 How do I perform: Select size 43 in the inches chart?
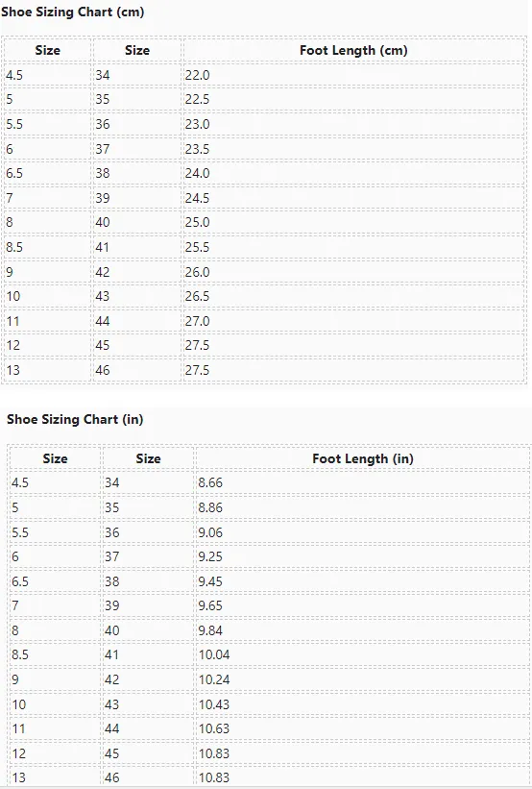point(148,704)
